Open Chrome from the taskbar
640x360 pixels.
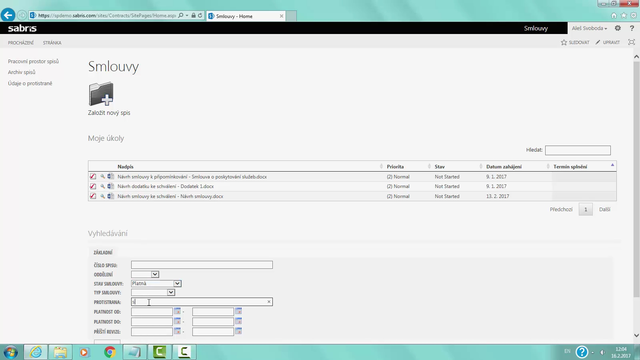point(110,352)
